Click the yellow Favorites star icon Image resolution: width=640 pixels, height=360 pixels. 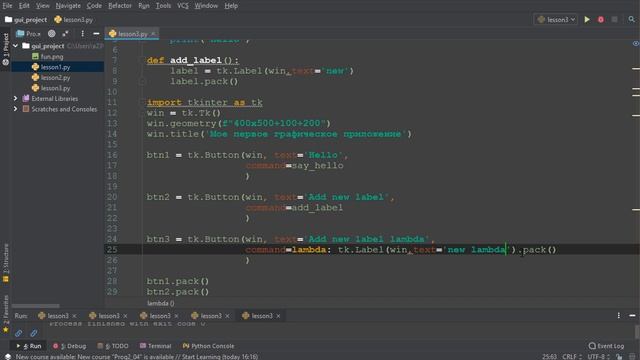pyautogui.click(x=5, y=330)
